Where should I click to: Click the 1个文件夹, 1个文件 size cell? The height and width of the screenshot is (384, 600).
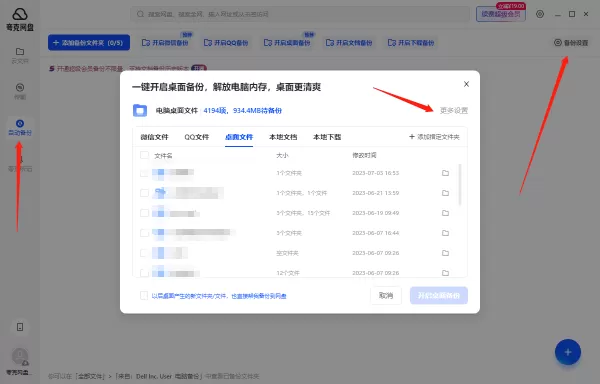[x=302, y=193]
